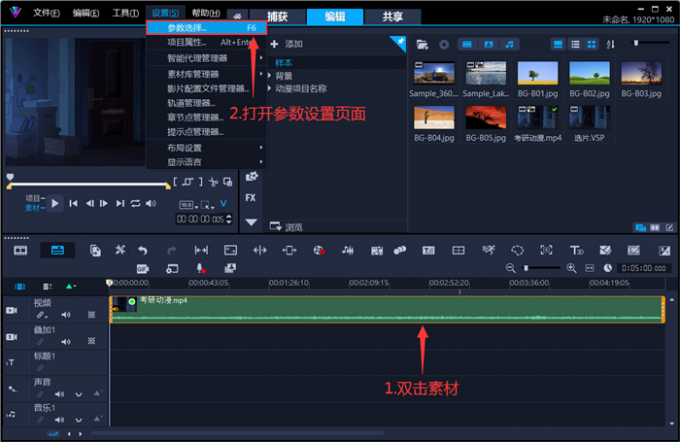Expand 素材库管理器 submenu
This screenshot has height=442, width=680.
click(x=206, y=74)
